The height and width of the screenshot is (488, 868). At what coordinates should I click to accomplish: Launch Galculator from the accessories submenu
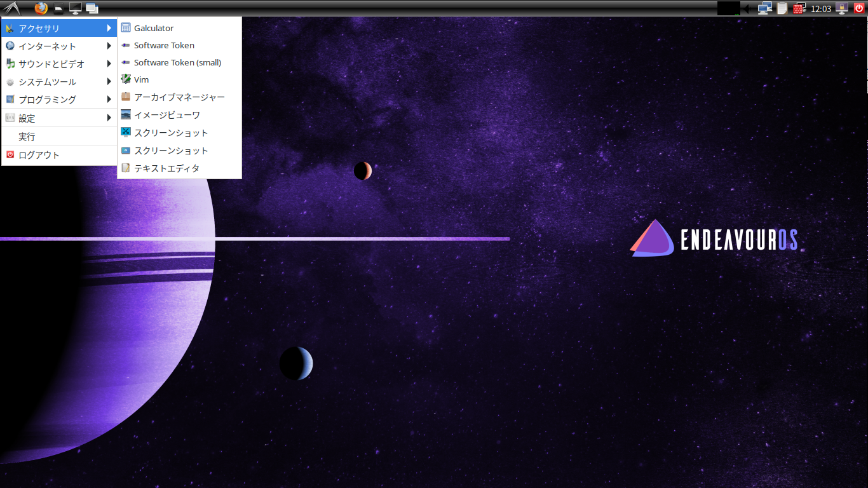[179, 28]
